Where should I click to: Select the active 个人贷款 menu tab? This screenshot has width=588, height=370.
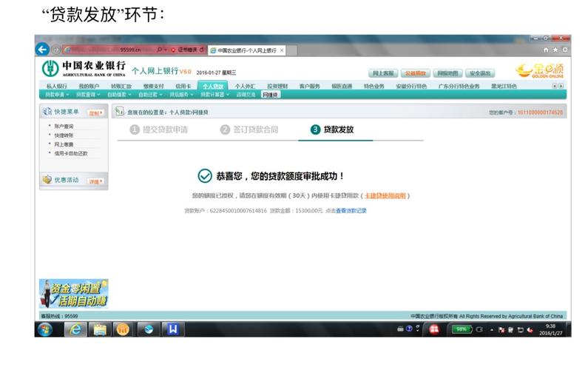pyautogui.click(x=212, y=86)
